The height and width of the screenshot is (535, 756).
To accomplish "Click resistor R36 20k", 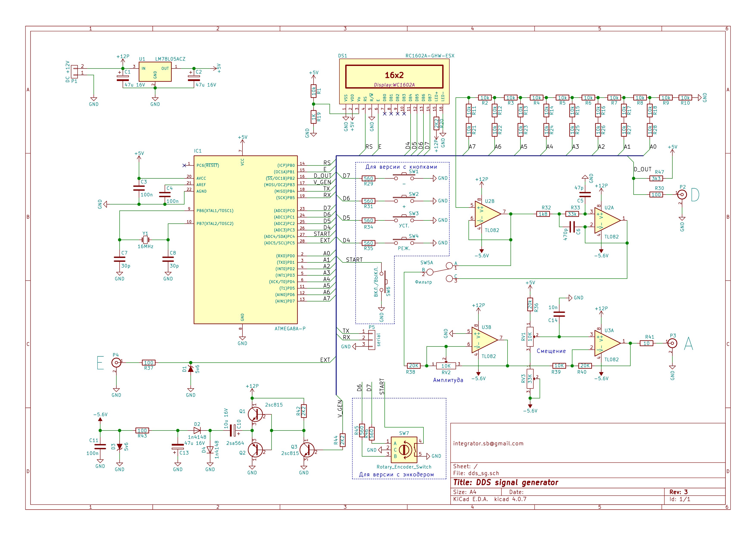I will coord(530,304).
